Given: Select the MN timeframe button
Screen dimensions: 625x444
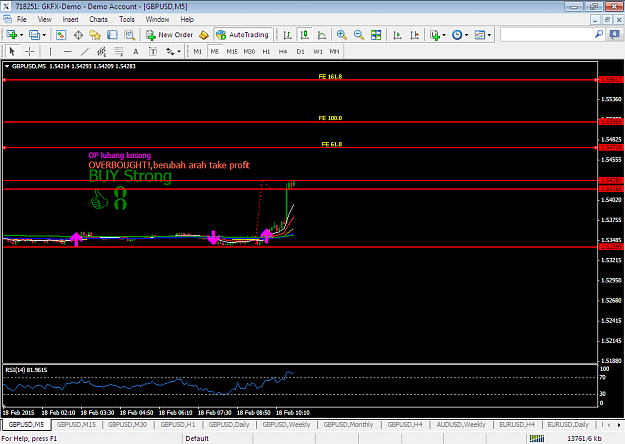Looking at the screenshot, I should click(x=334, y=51).
